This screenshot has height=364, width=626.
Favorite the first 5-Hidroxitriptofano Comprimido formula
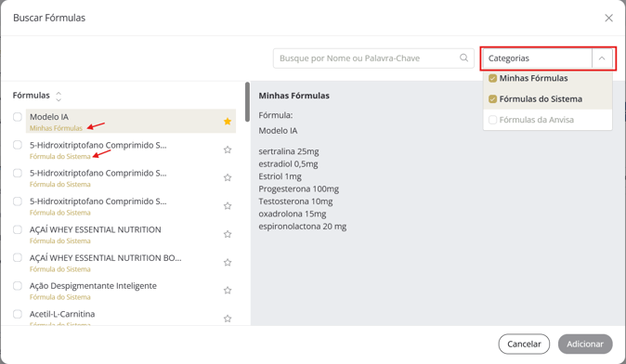228,149
